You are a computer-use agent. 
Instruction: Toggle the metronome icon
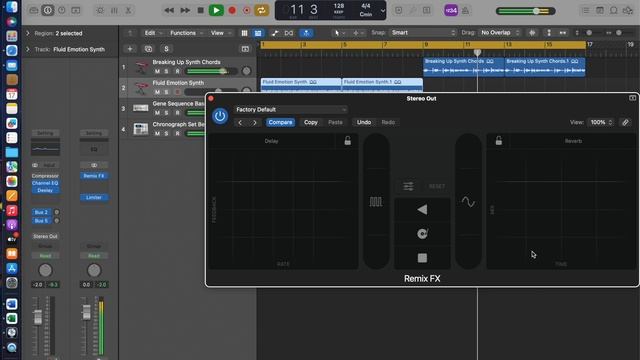click(465, 10)
